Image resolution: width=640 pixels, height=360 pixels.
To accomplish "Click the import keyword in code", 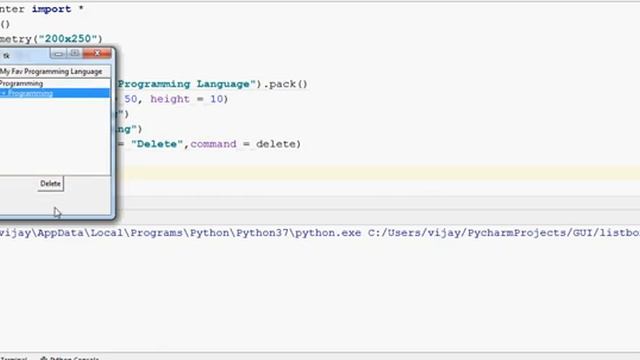I will tap(51, 9).
